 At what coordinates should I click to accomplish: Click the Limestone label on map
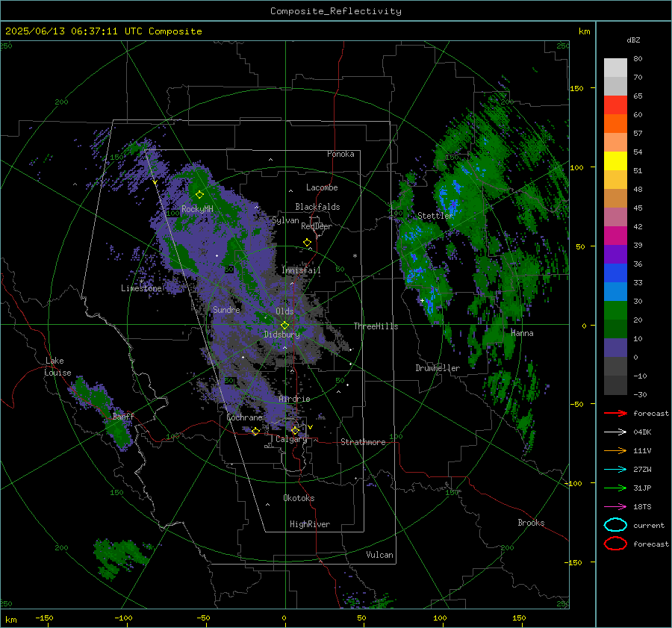pyautogui.click(x=141, y=288)
